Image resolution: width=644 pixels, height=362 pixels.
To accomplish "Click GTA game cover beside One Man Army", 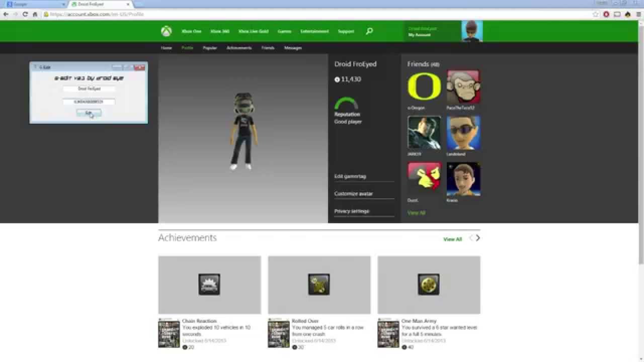I will click(x=388, y=333).
